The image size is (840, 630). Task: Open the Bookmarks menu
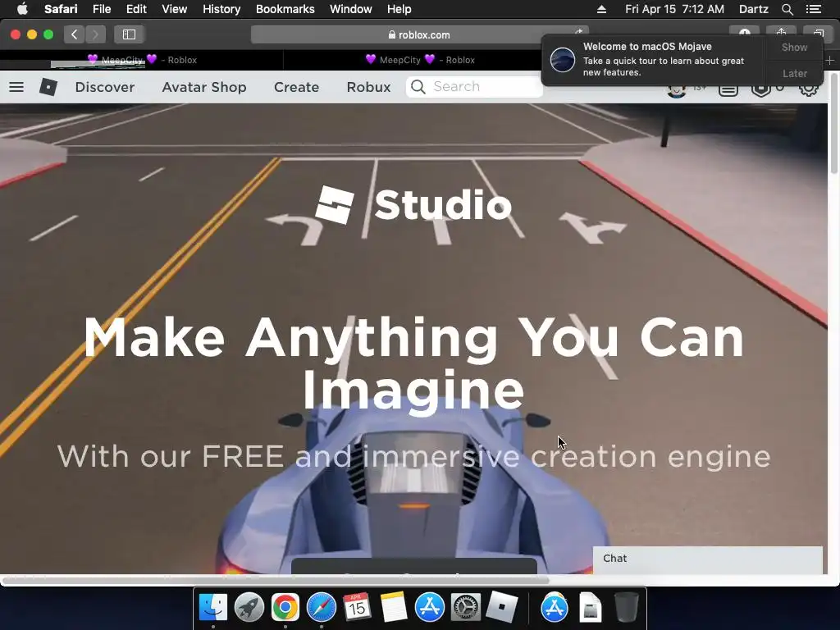285,9
